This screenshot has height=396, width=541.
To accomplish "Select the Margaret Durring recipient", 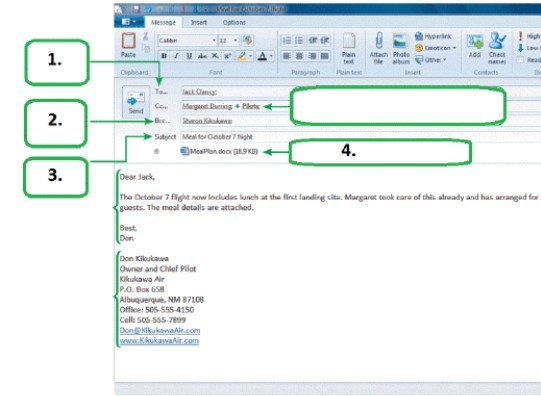I will click(207, 106).
